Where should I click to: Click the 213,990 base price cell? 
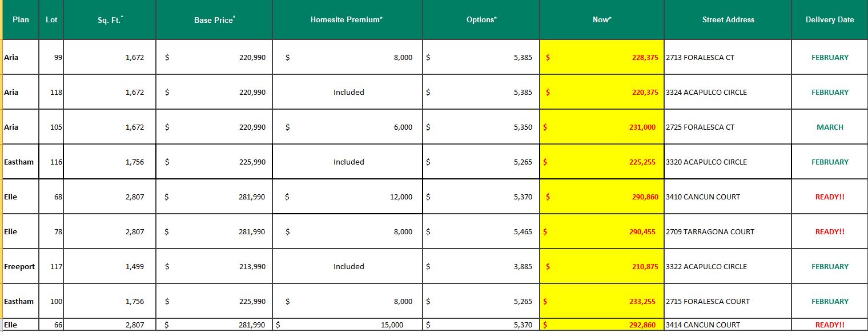pyautogui.click(x=214, y=266)
